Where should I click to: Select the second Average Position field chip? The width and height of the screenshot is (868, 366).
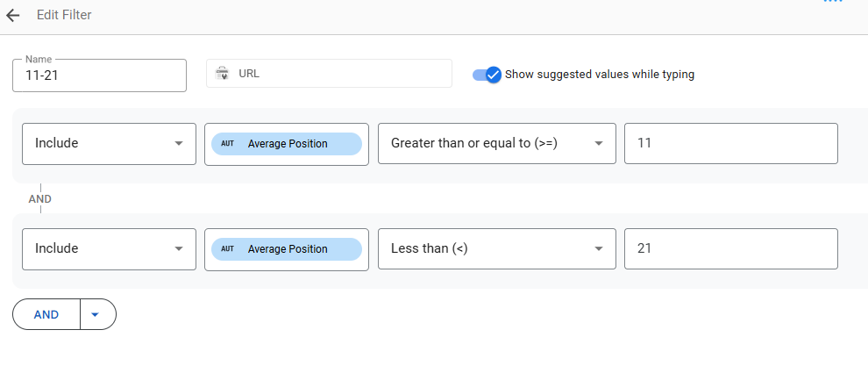click(x=286, y=249)
